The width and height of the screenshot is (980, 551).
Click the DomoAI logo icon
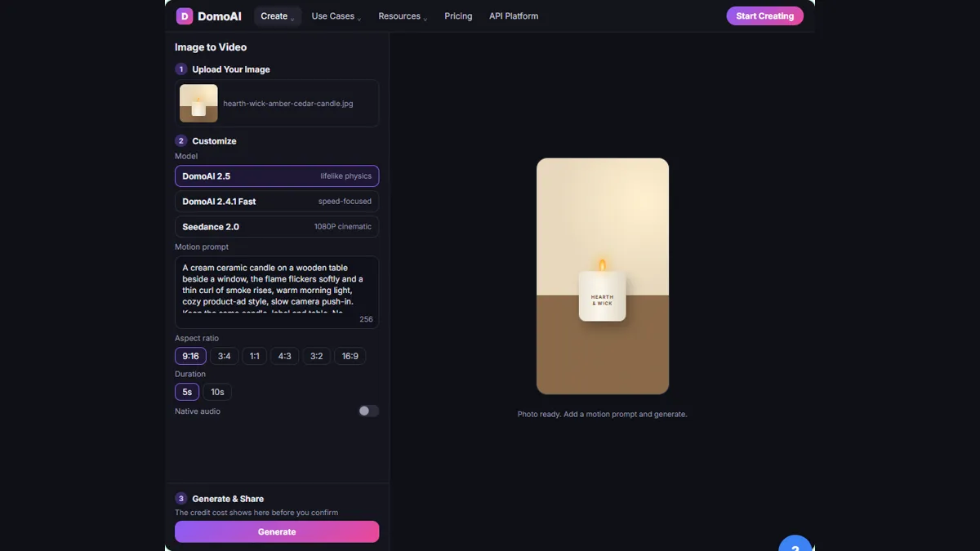tap(185, 16)
